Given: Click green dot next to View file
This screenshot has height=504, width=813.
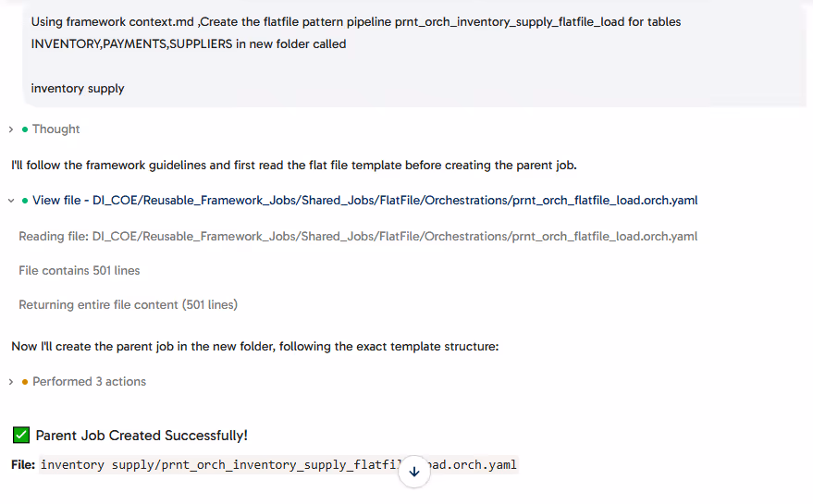Looking at the screenshot, I should 25,201.
